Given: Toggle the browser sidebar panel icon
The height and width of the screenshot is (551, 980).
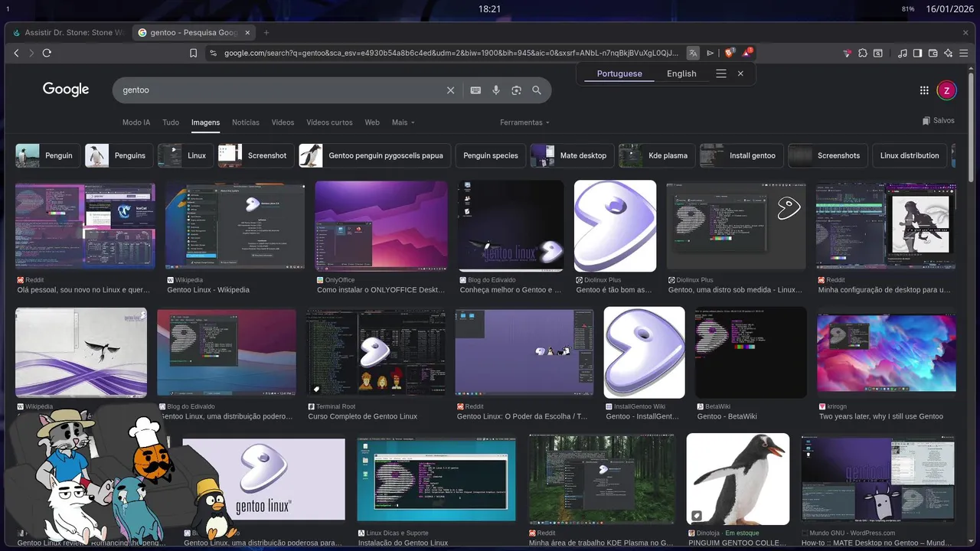Looking at the screenshot, I should coord(918,53).
